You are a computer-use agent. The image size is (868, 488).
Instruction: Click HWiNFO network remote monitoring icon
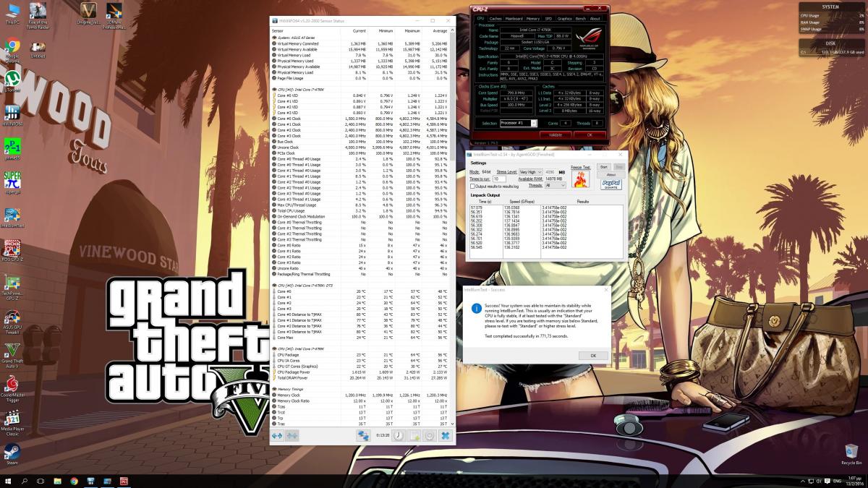coord(363,436)
